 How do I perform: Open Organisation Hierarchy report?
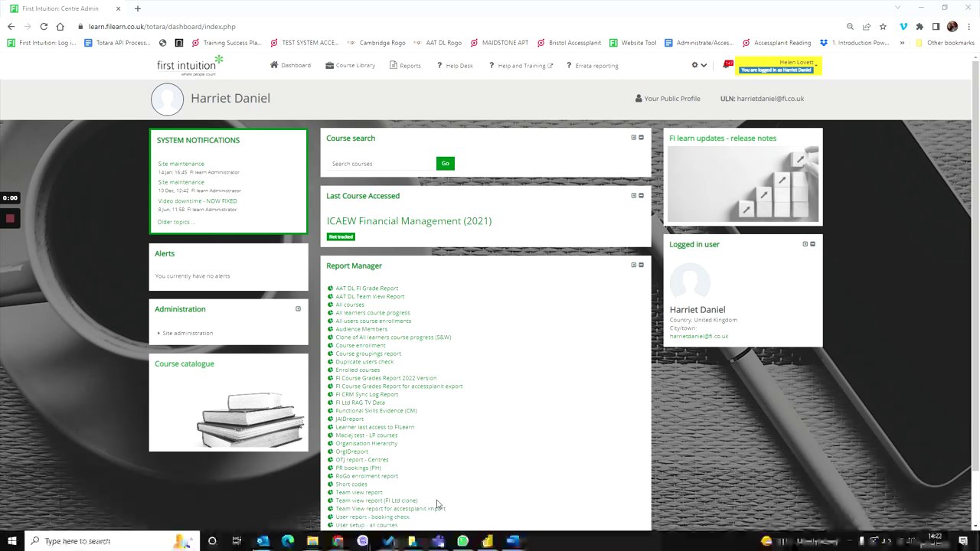[367, 444]
